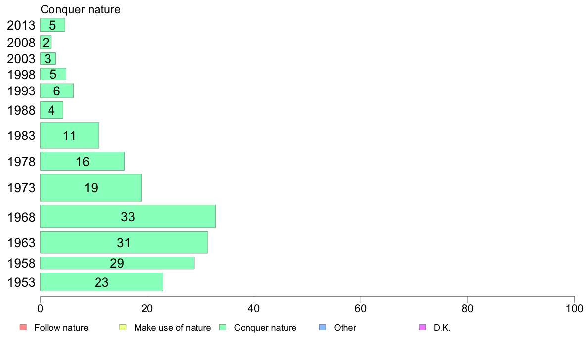This screenshot has width=588, height=364.
Task: Select the 2013 bar showing 5
Action: pos(52,25)
